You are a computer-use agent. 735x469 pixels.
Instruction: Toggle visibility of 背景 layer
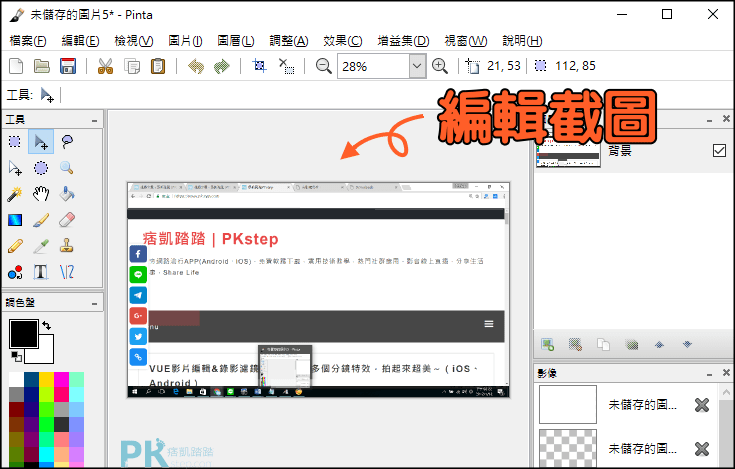[719, 150]
